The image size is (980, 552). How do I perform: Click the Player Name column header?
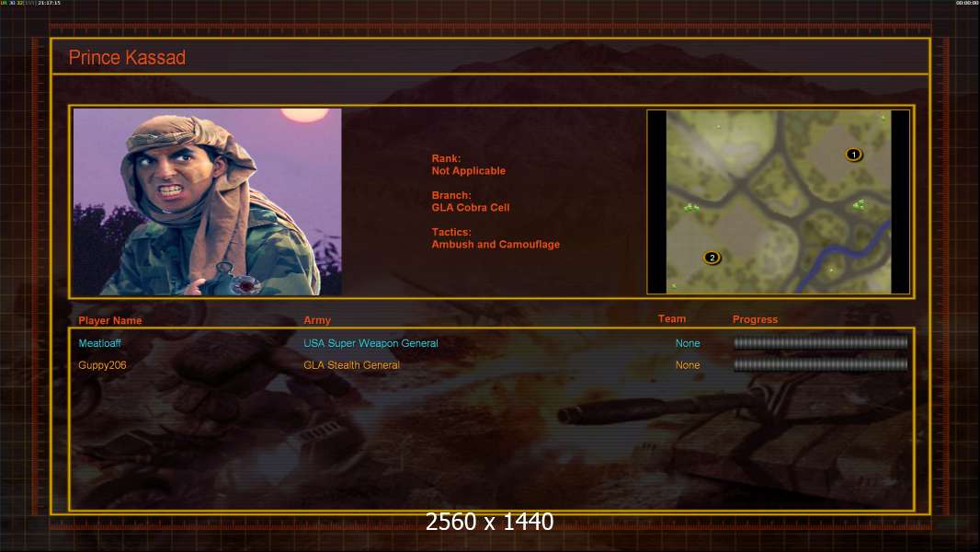110,320
